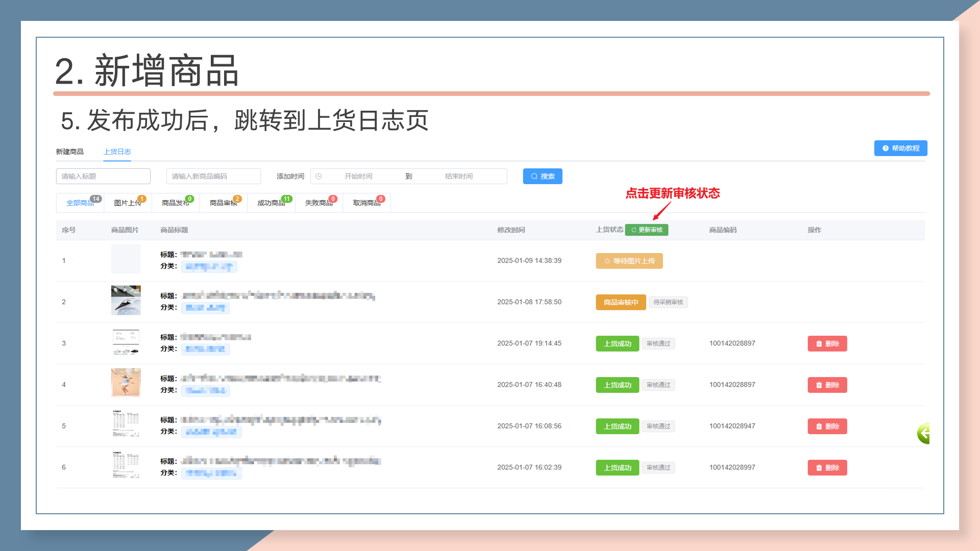Open the 帮助教程 help button
The height and width of the screenshot is (551, 980).
[900, 148]
